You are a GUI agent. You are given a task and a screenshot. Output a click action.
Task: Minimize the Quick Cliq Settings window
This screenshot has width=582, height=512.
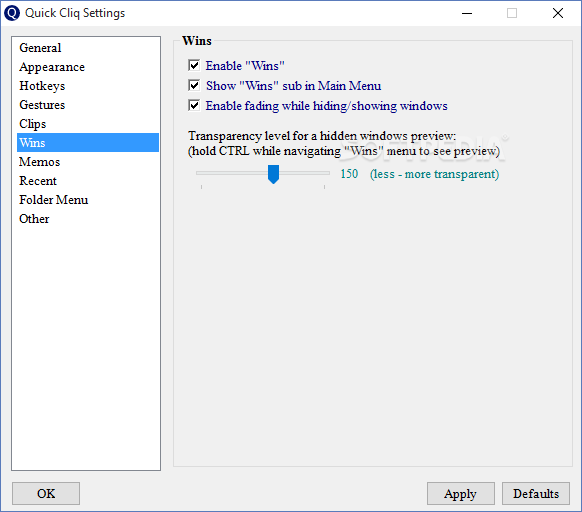click(x=467, y=13)
